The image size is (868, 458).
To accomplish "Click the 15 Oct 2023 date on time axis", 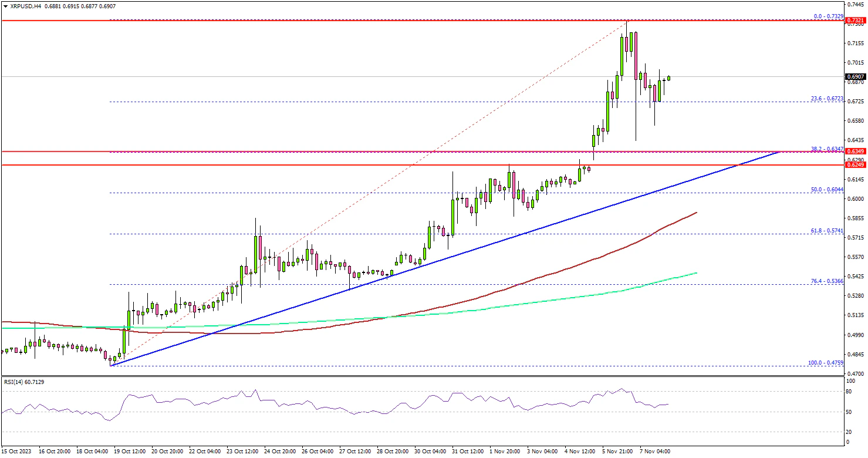I will click(x=16, y=452).
